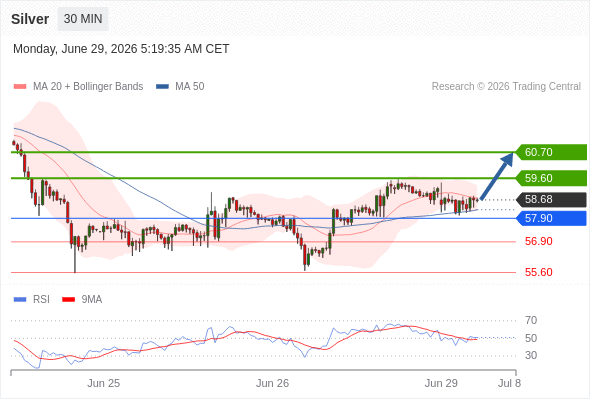Click the Jun 25 axis label
This screenshot has height=400, width=590.
(103, 383)
